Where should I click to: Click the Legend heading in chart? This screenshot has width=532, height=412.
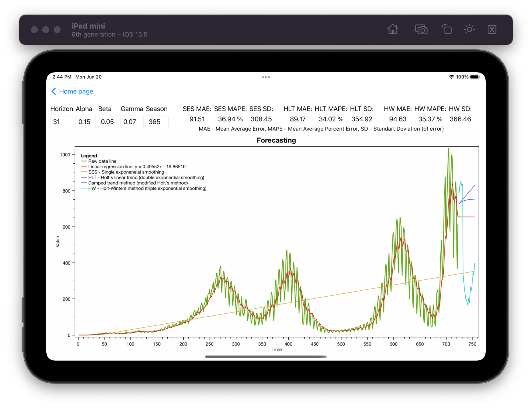pos(89,156)
